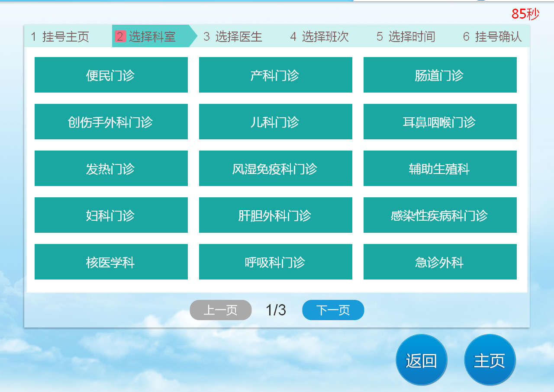Select 耳鼻咽喉门诊 department
The height and width of the screenshot is (392, 554).
[x=440, y=122]
